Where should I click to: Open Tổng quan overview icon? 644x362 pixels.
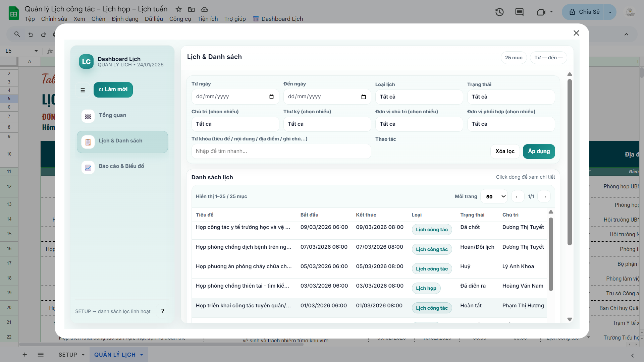88,116
